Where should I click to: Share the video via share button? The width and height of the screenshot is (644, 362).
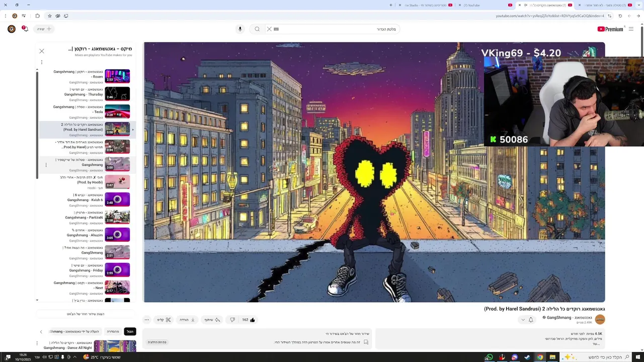click(x=212, y=320)
